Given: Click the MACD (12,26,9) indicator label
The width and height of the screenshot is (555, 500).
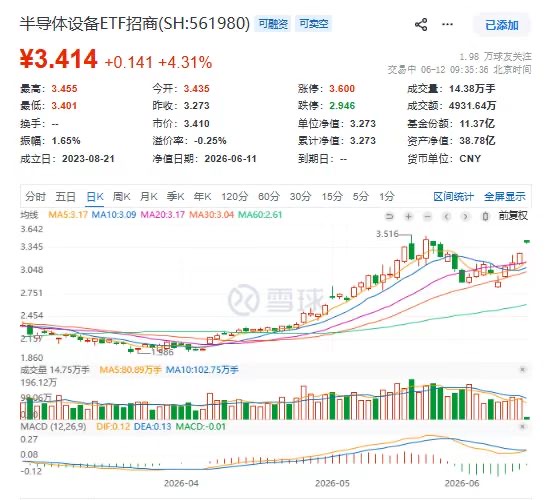Looking at the screenshot, I should (53, 427).
